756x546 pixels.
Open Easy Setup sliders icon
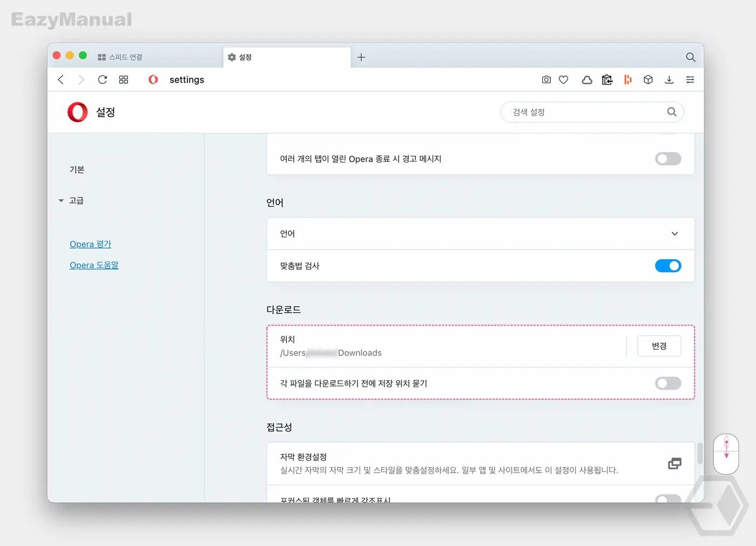click(x=690, y=80)
